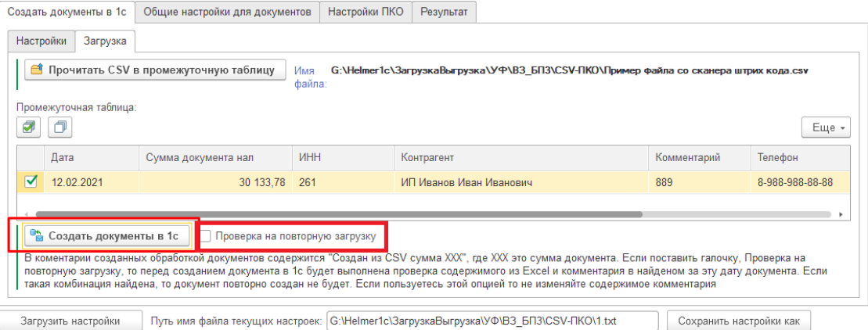
Task: Open the Настройки ПКО tab
Action: [366, 12]
